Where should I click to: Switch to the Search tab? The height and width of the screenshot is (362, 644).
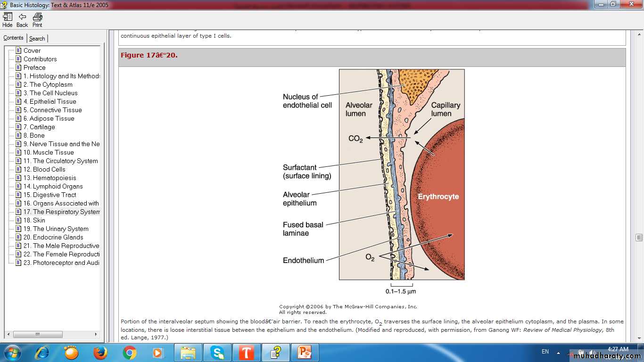tap(37, 39)
